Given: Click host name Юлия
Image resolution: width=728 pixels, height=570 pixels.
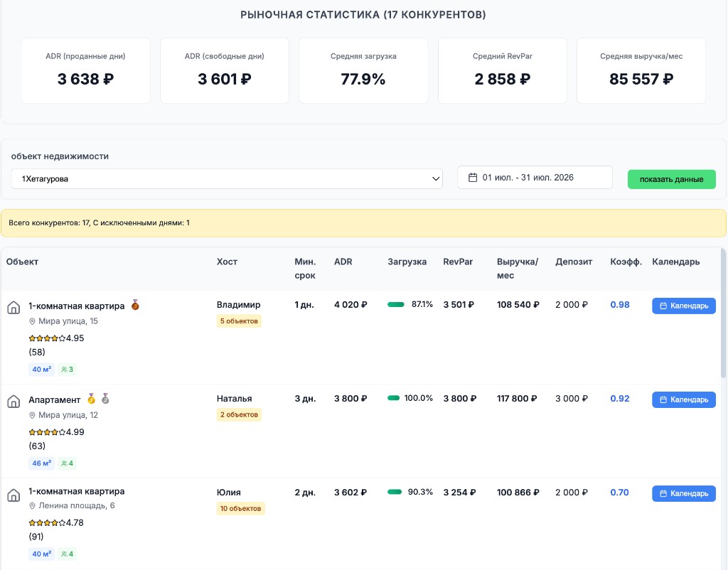Looking at the screenshot, I should 229,493.
